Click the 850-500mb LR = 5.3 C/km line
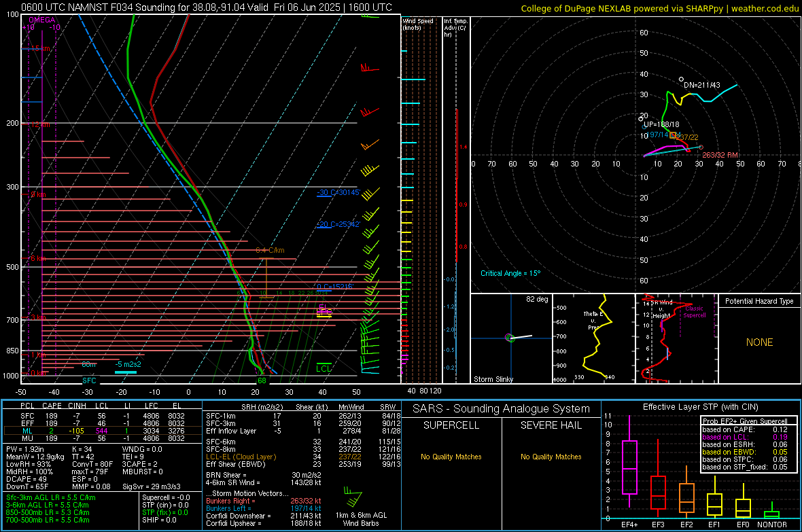The width and height of the screenshot is (802, 532). [x=48, y=512]
